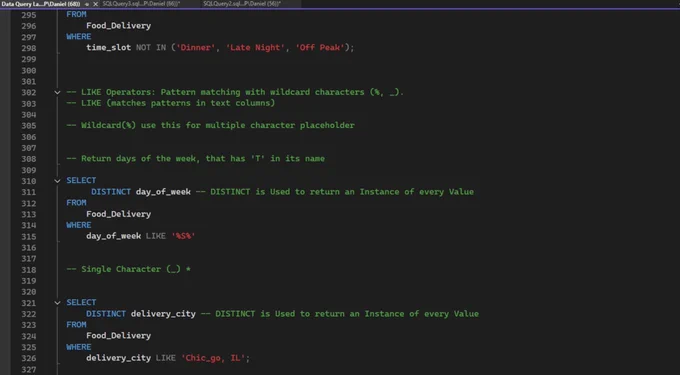This screenshot has width=680, height=375.
Task: Click Food_Delivery on line 313
Action: click(118, 214)
